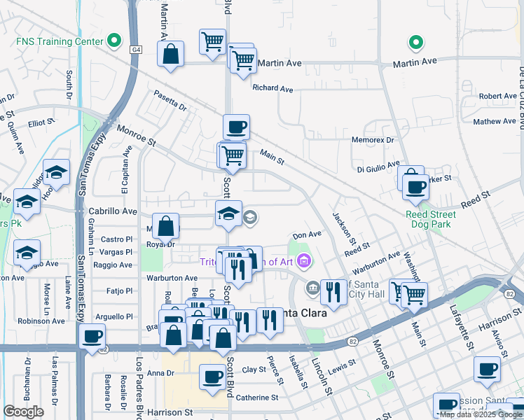Image resolution: width=524 pixels, height=420 pixels.
Task: Click the shopping cart marker near Main St and El Camino
Action: pos(414,295)
